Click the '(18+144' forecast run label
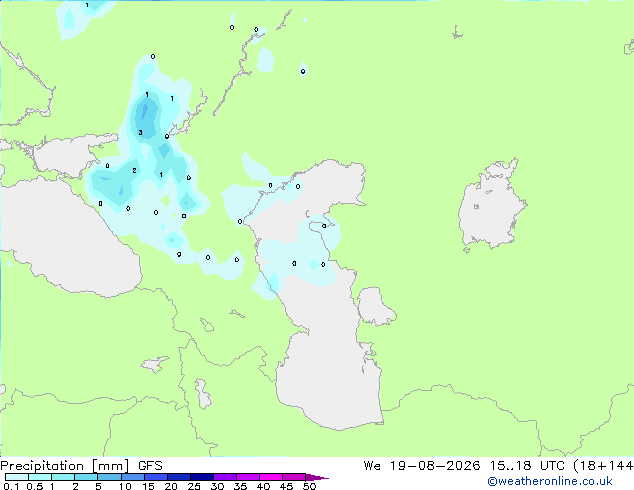 coord(603,466)
